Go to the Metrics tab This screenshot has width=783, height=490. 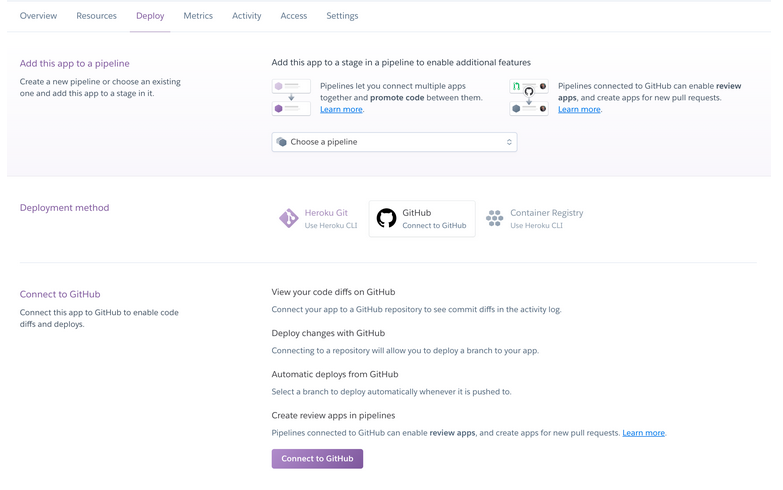[x=198, y=16]
